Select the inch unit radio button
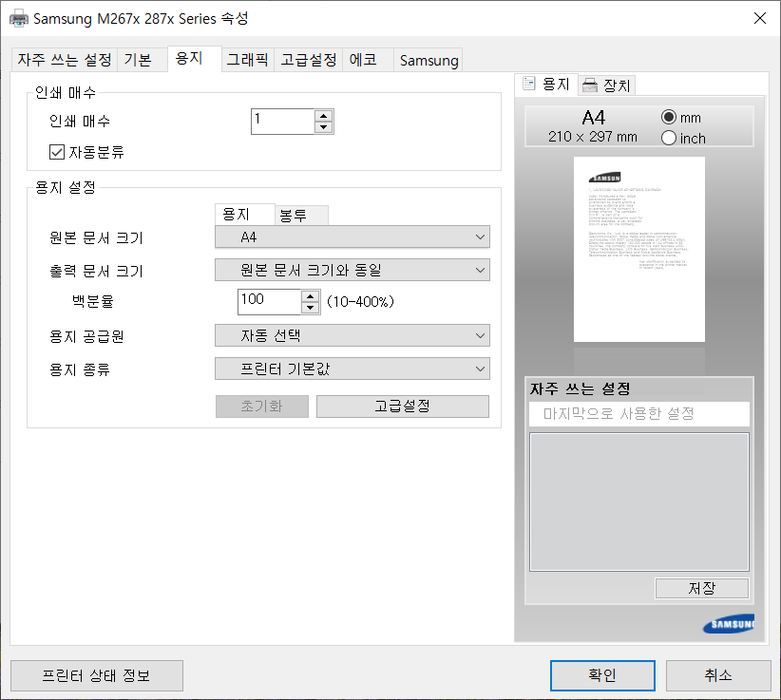Viewport: 781px width, 700px height. point(669,138)
